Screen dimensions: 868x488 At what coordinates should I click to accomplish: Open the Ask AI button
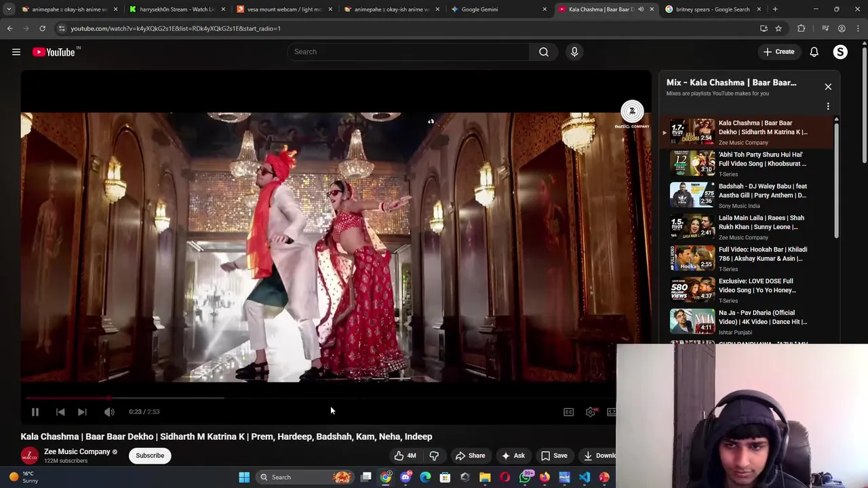tap(513, 455)
